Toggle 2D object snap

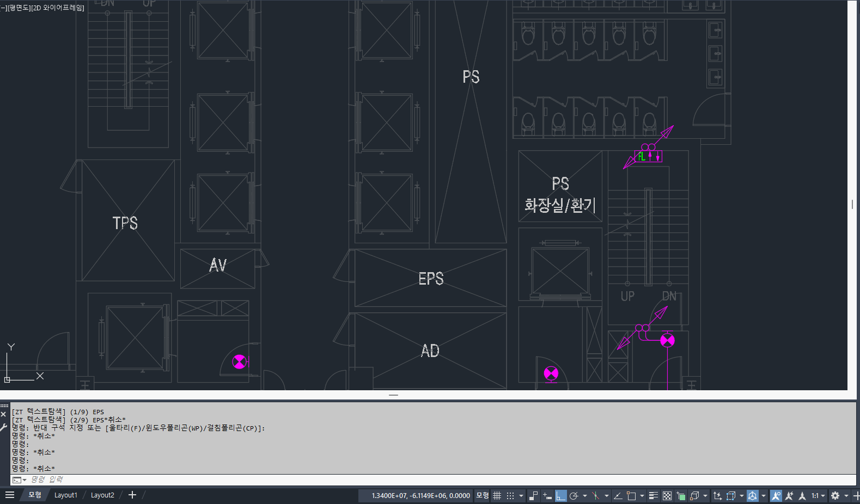pyautogui.click(x=631, y=496)
